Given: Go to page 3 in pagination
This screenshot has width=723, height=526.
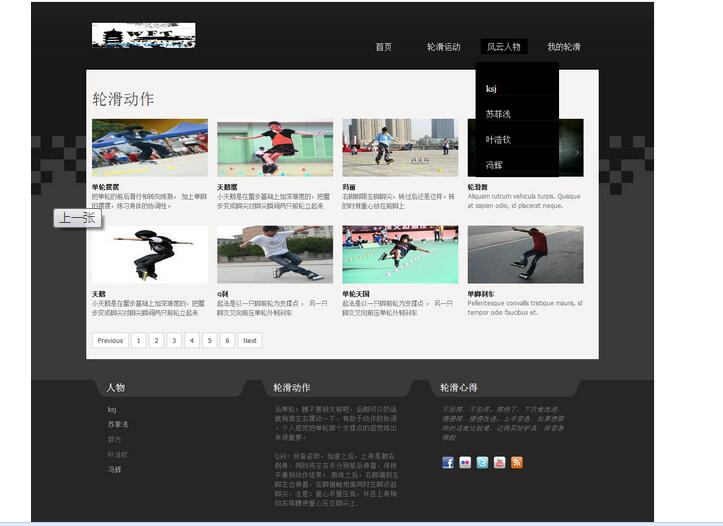Looking at the screenshot, I should 174,340.
